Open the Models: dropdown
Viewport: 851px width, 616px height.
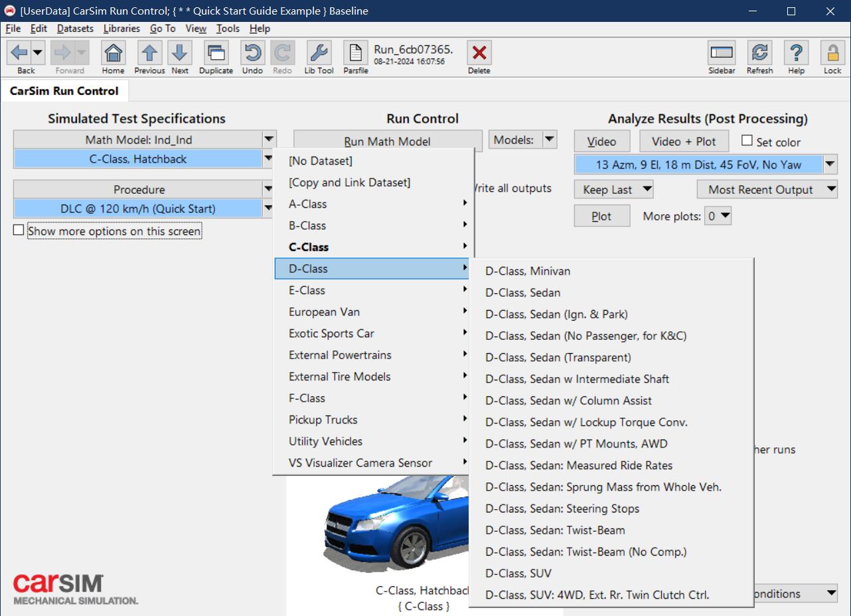[x=522, y=140]
